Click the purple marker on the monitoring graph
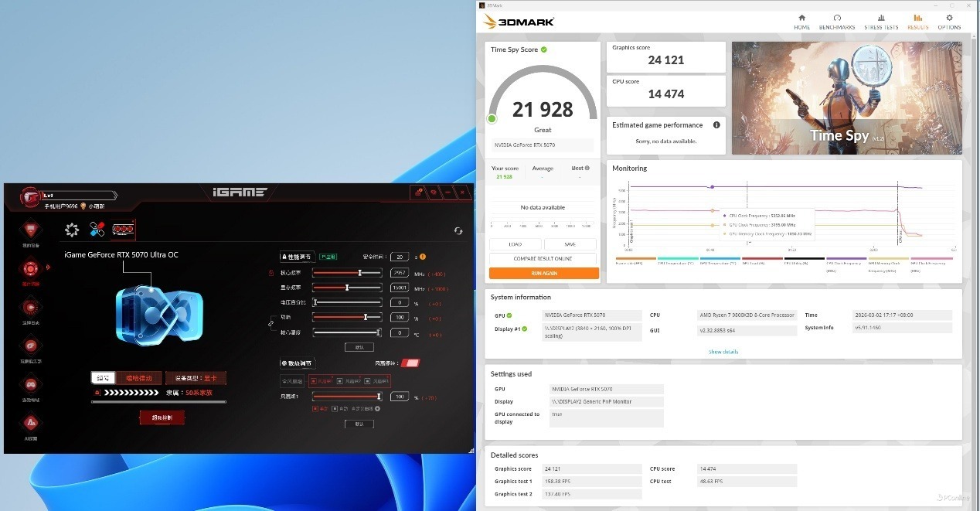Viewport: 980px width, 511px height. 712,187
